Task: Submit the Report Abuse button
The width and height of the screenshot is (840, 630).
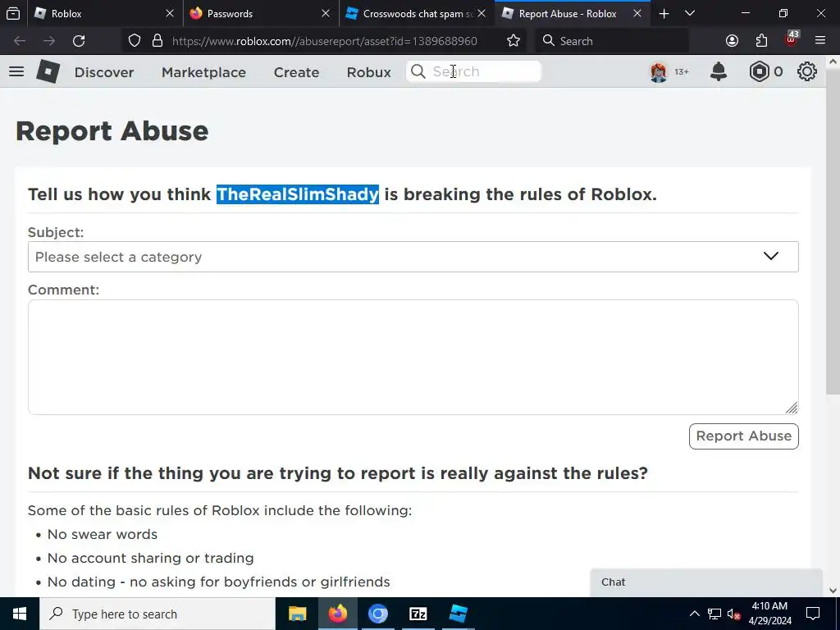Action: point(743,436)
